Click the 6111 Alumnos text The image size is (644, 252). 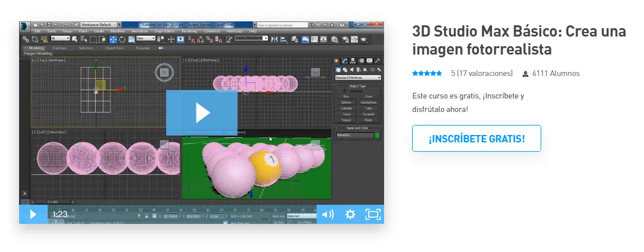click(556, 73)
